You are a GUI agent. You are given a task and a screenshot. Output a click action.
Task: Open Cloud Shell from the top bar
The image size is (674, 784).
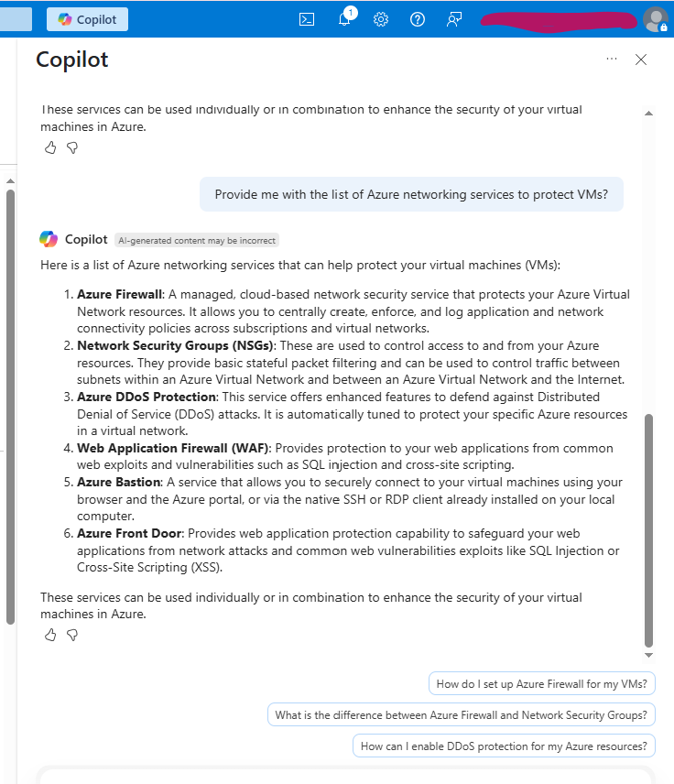click(x=308, y=19)
